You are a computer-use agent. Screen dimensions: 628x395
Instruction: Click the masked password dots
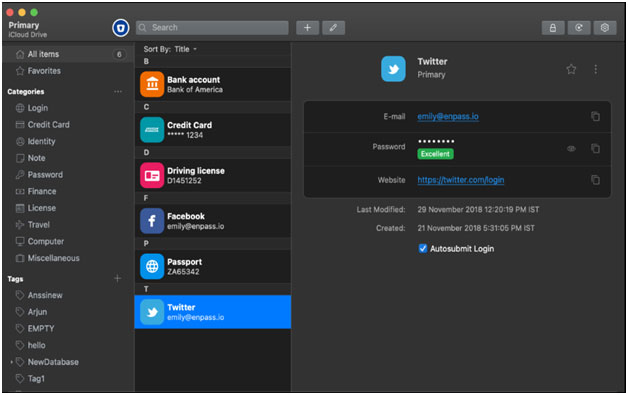point(436,141)
